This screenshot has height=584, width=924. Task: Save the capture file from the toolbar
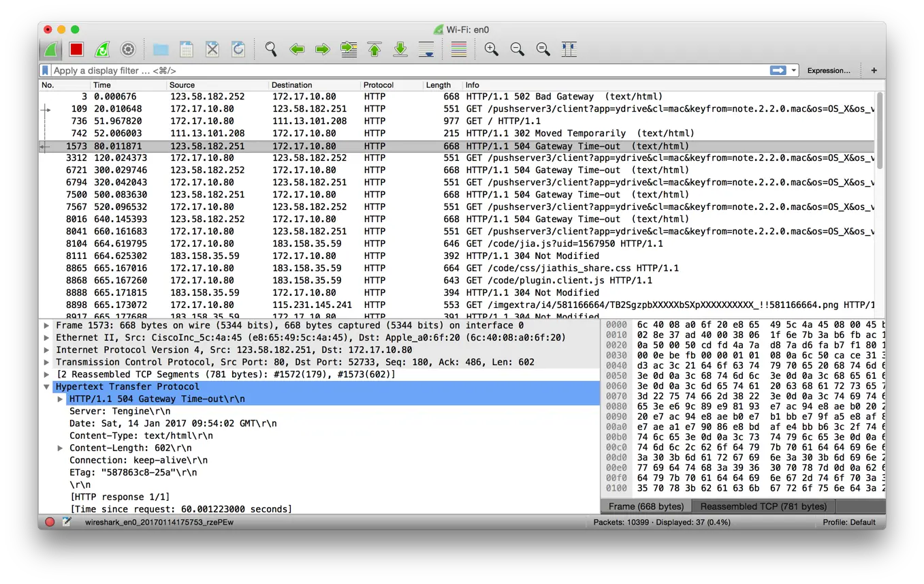pos(187,49)
